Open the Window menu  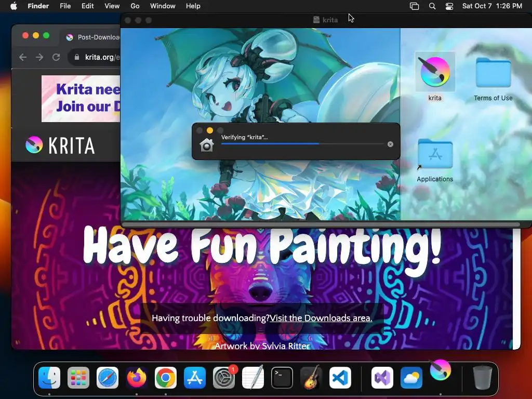click(163, 6)
